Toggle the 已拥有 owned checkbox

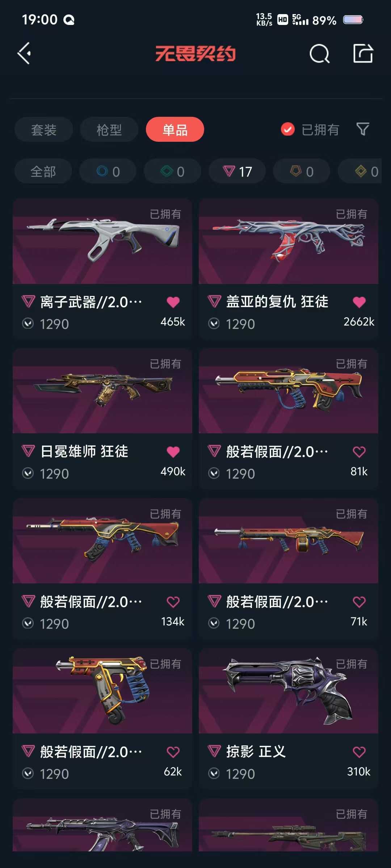(x=288, y=129)
